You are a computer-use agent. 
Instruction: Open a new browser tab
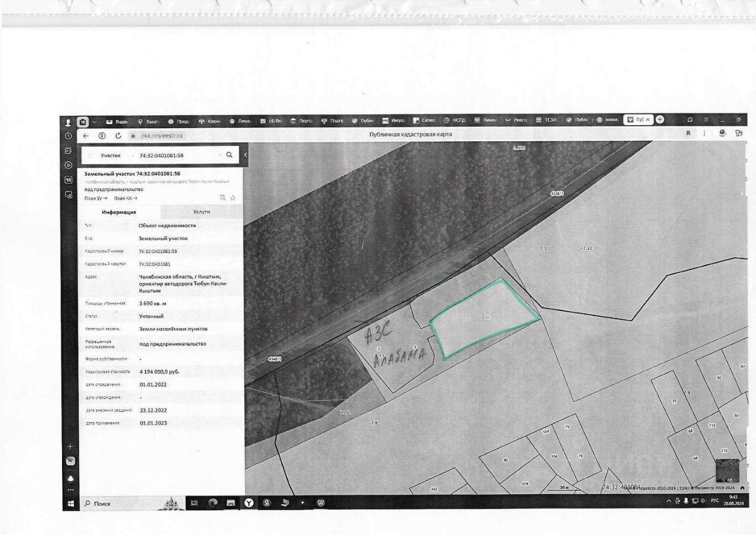(660, 120)
